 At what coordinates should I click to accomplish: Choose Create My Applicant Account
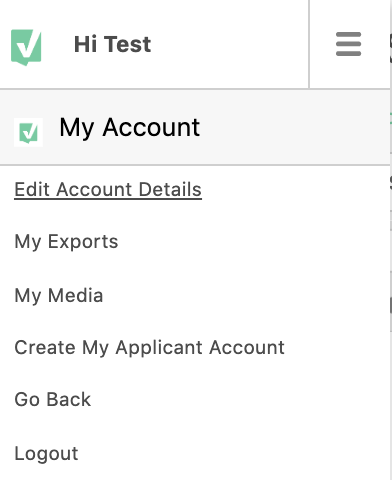tap(149, 348)
